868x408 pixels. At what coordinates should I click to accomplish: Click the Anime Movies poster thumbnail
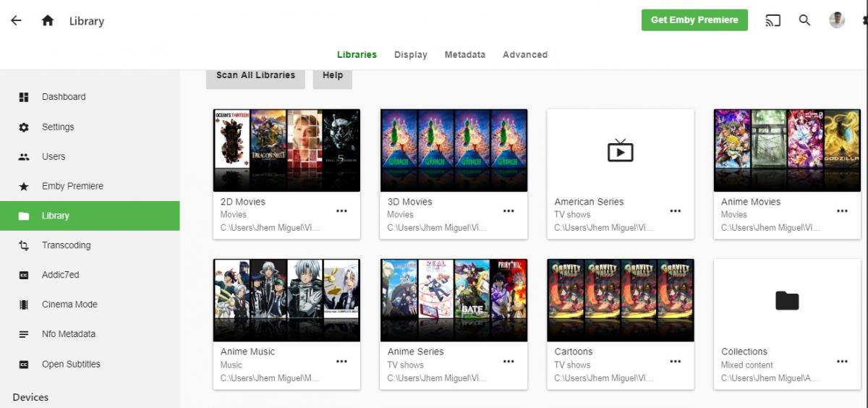(787, 150)
